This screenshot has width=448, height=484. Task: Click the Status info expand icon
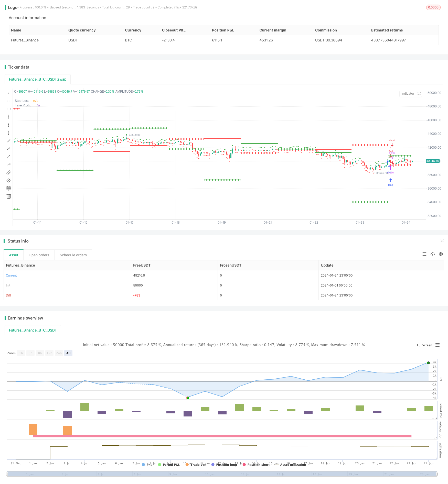point(442,241)
